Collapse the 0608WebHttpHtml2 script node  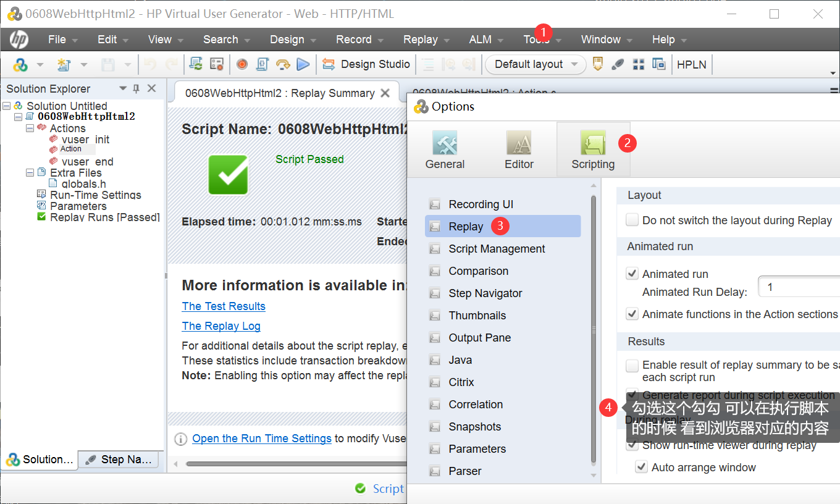18,117
